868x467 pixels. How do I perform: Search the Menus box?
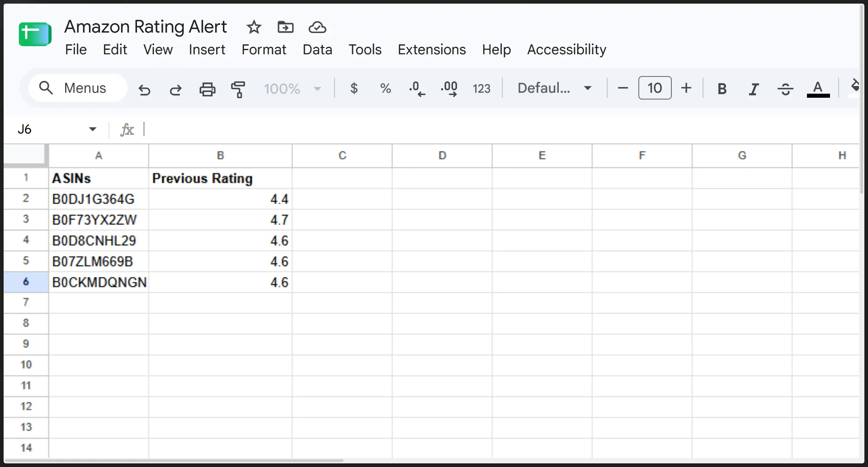point(78,88)
